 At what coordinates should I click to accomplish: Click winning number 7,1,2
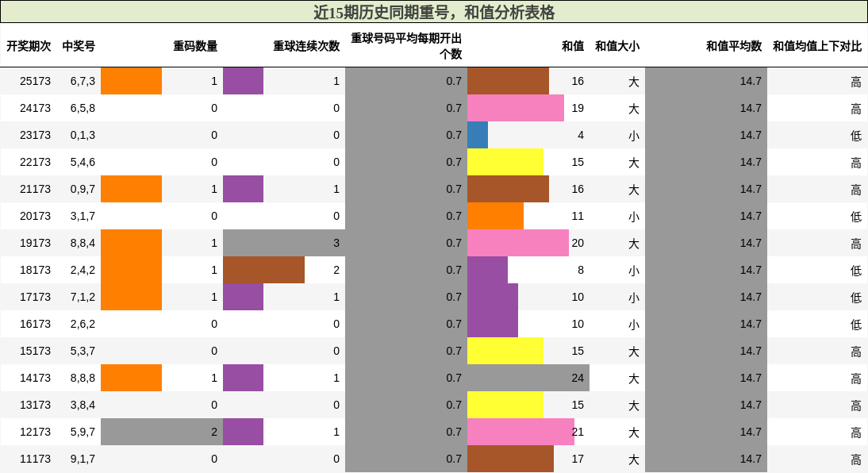click(83, 297)
